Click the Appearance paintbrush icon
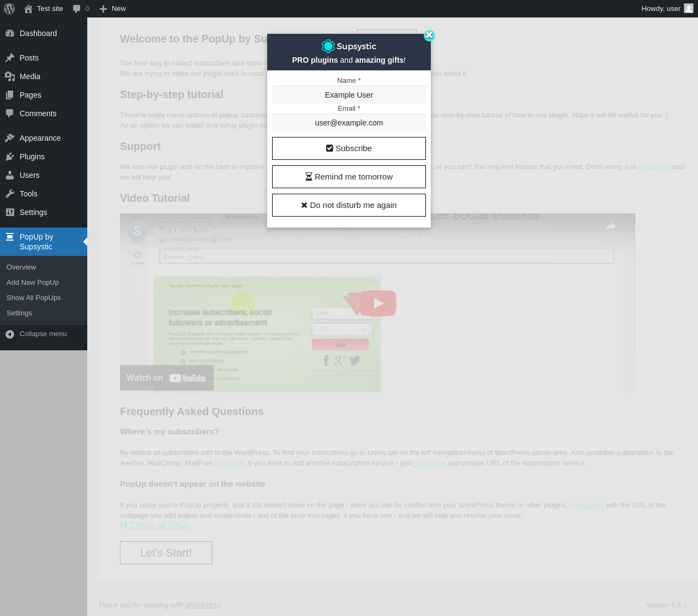 [x=10, y=138]
